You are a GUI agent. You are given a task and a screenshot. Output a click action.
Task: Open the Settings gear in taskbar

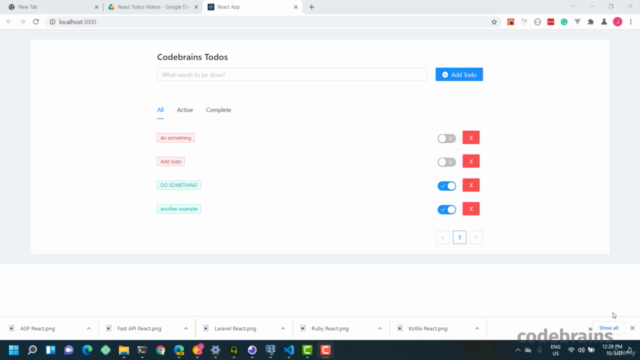pyautogui.click(x=216, y=350)
